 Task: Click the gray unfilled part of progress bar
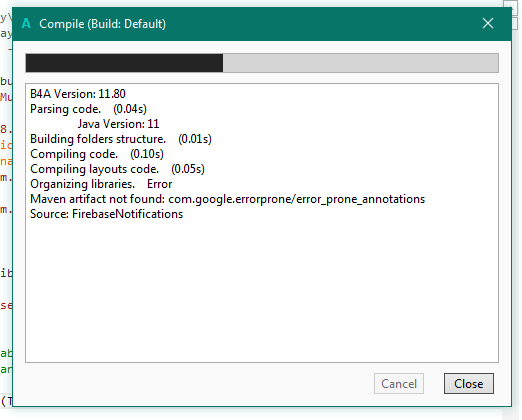(x=361, y=63)
